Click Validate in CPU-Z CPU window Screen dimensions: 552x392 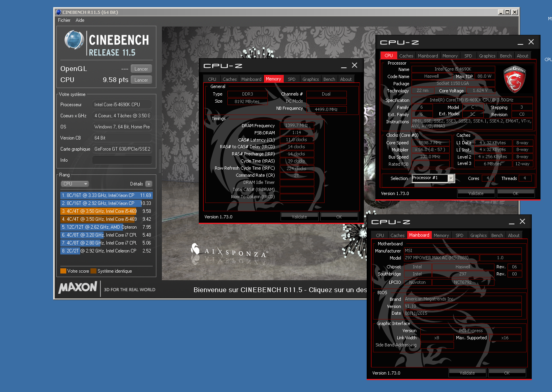[x=476, y=193]
